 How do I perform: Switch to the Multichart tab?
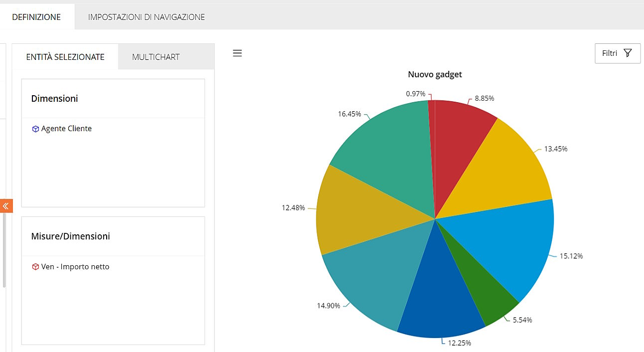pyautogui.click(x=156, y=57)
